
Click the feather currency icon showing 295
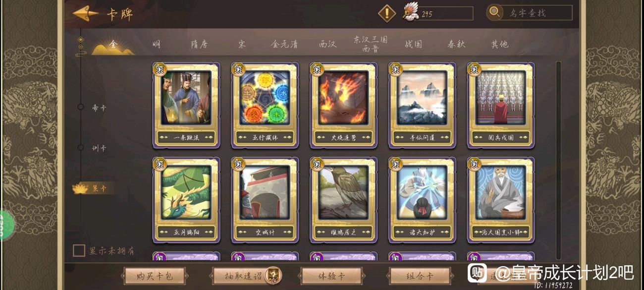[411, 12]
